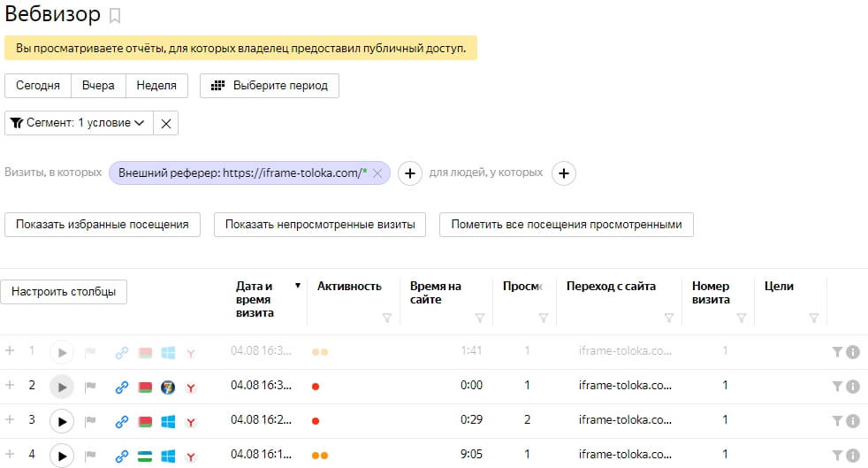The height and width of the screenshot is (468, 868).
Task: Expand visit row 1 details
Action: 10,350
